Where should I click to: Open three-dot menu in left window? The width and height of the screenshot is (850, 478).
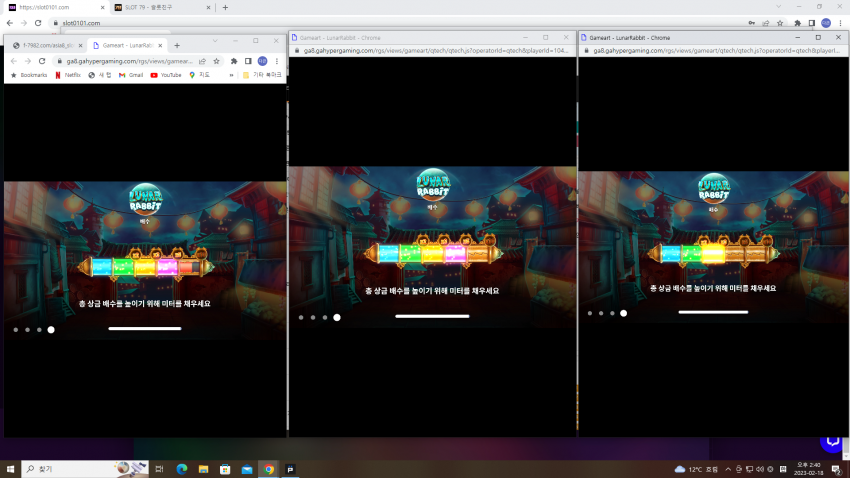coord(277,61)
